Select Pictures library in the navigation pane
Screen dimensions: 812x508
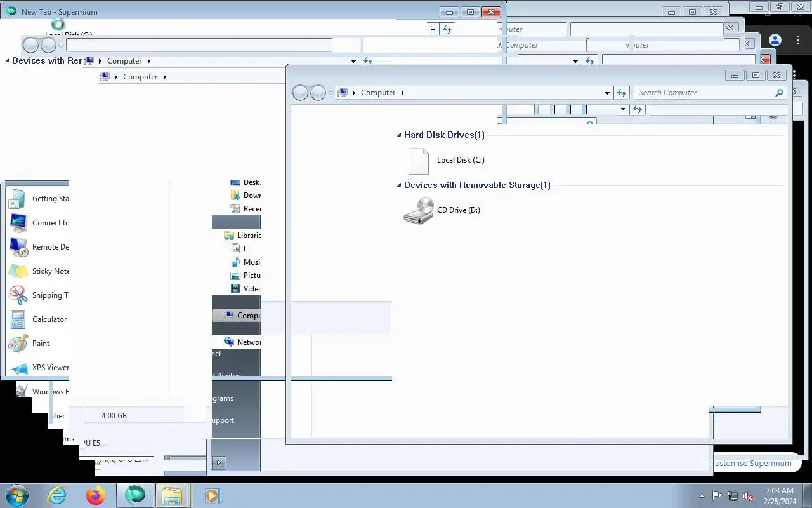coord(246,276)
